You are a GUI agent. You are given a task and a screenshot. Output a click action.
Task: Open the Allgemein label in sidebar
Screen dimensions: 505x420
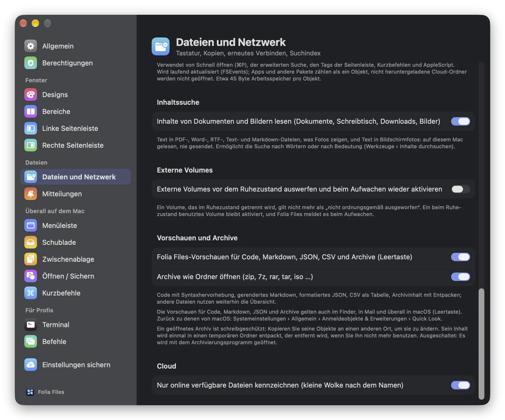tap(58, 46)
